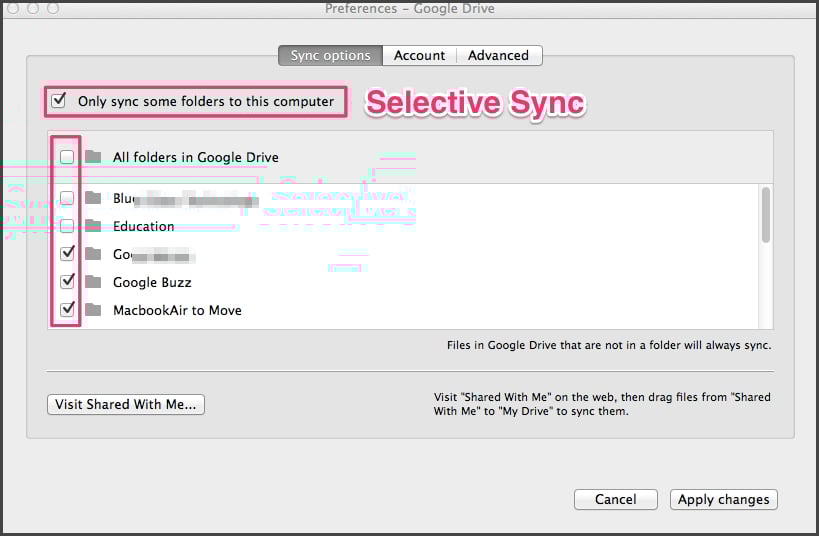Check the Blu… folder checkbox
This screenshot has height=536, width=819.
67,198
